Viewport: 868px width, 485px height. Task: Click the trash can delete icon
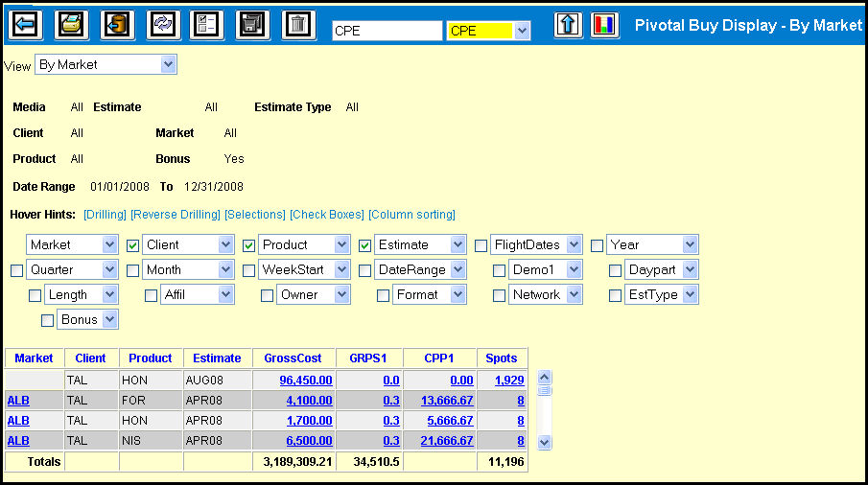(x=298, y=24)
